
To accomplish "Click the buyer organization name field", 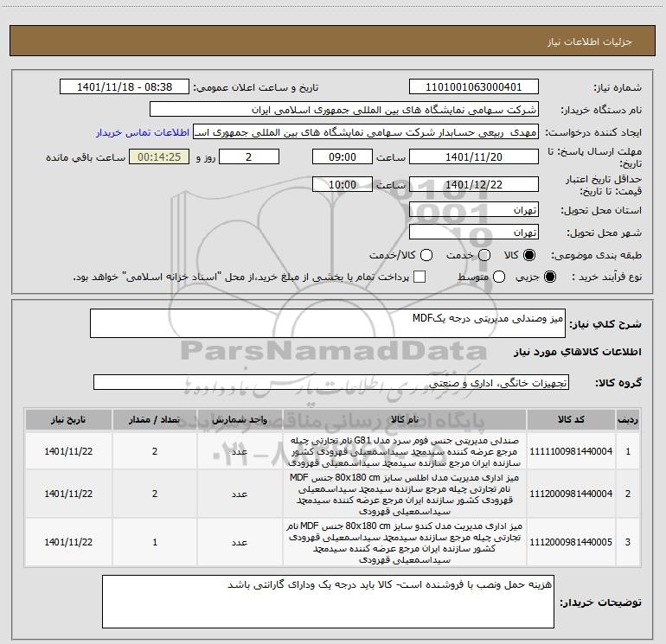I will coord(344,110).
